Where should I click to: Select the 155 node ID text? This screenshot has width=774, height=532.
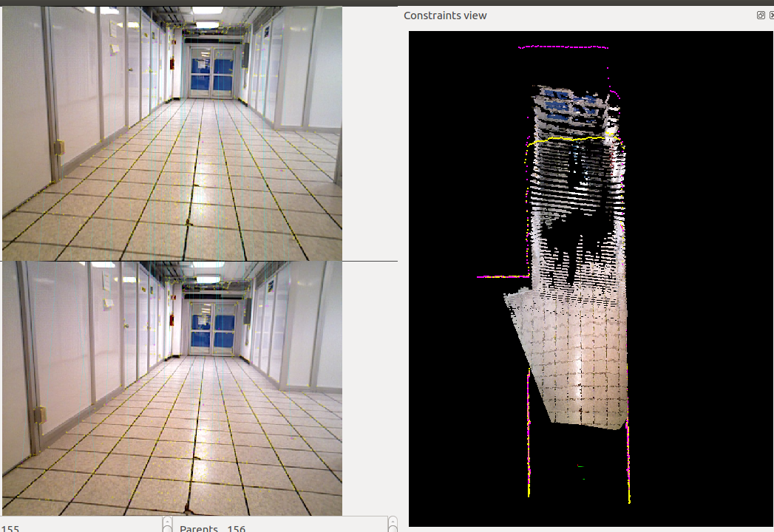(x=10, y=528)
